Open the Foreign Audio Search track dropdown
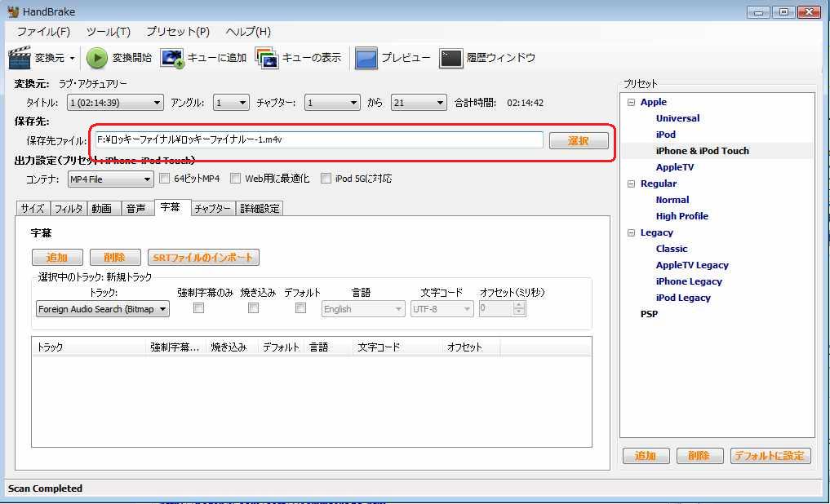830x504 pixels. pos(103,309)
